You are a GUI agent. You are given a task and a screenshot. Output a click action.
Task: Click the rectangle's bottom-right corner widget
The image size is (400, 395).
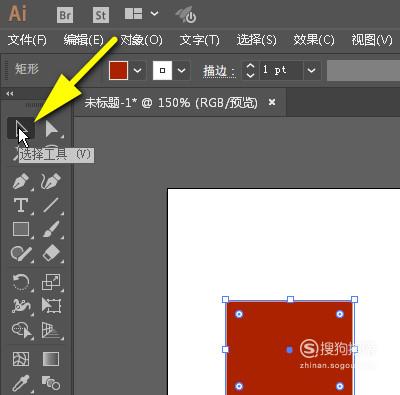tap(340, 386)
